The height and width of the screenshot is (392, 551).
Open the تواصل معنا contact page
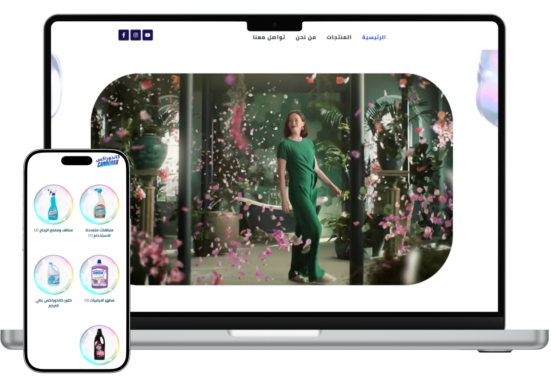(x=269, y=37)
